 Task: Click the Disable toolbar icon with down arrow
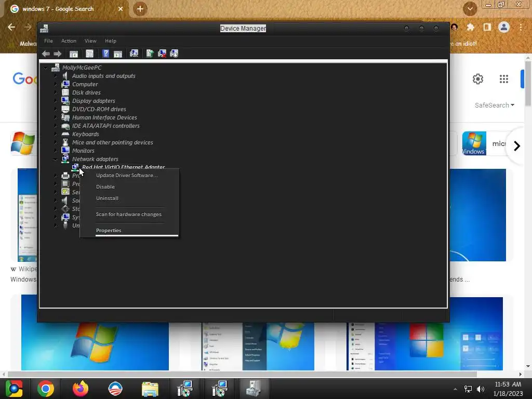click(x=174, y=54)
